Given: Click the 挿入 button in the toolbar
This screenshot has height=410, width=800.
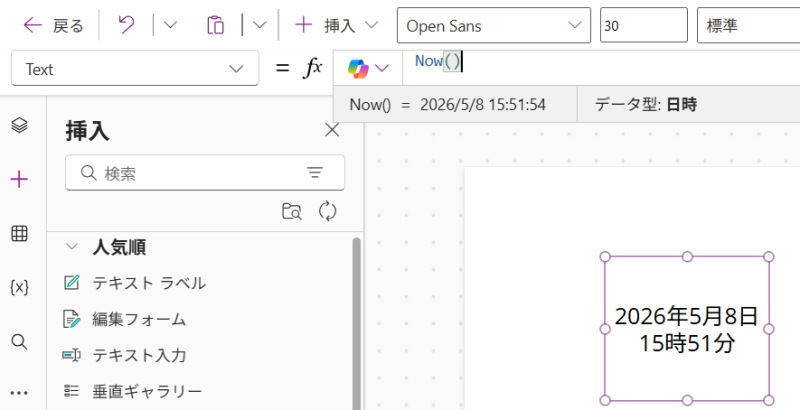Looking at the screenshot, I should point(325,25).
